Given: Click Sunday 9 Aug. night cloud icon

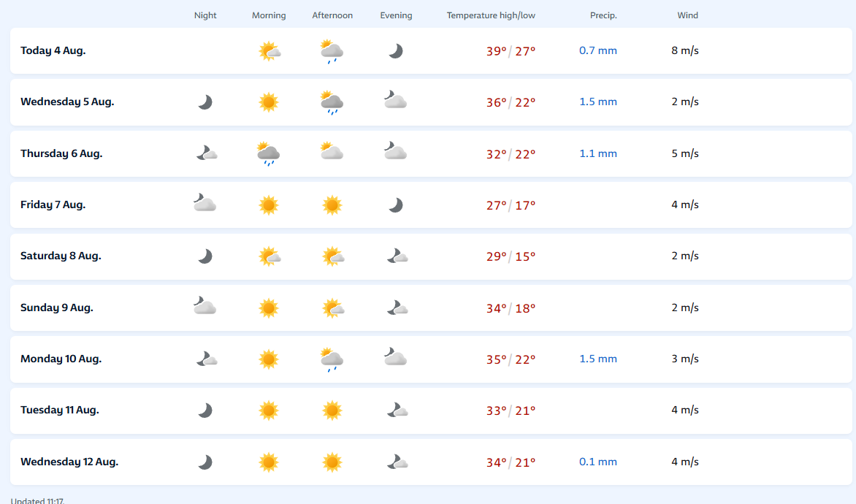Looking at the screenshot, I should coord(205,306).
